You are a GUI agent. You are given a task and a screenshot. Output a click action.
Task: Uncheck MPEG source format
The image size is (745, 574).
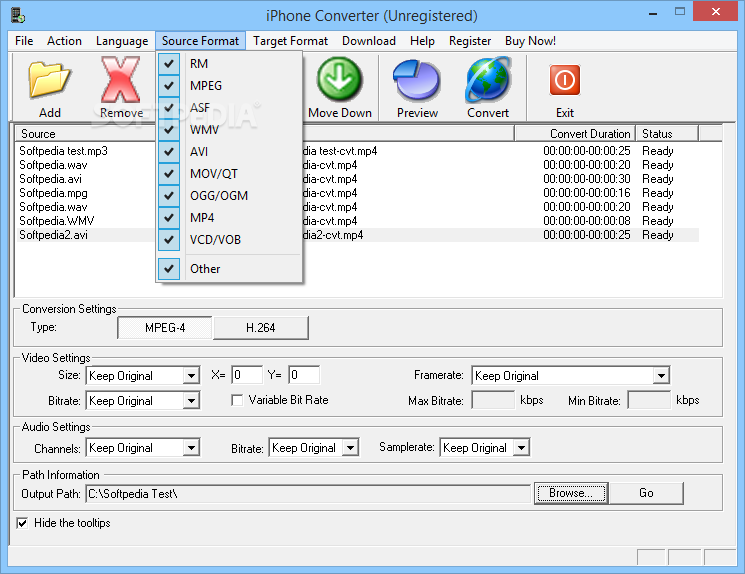point(230,86)
